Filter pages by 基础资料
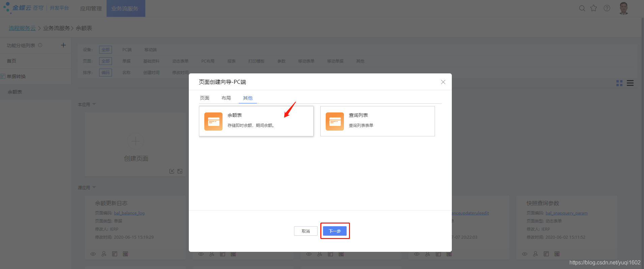644x269 pixels. pos(151,61)
